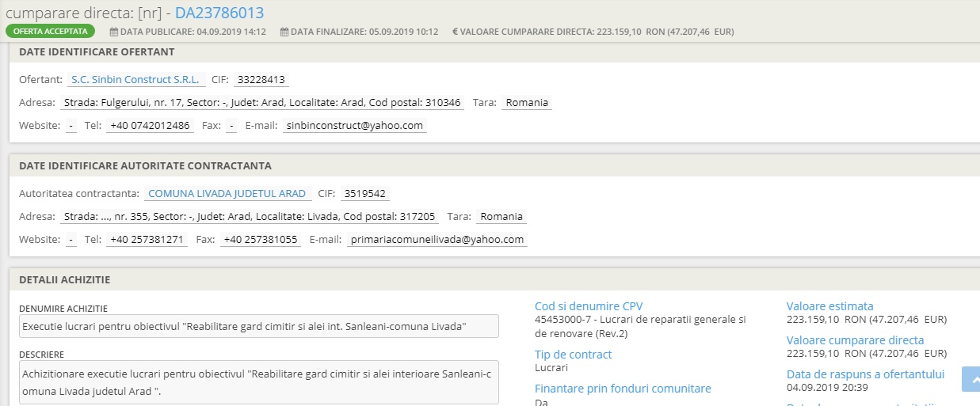This screenshot has width=980, height=406.
Task: Click the DENUMIRE ACHIZITIE text field
Action: (258, 326)
